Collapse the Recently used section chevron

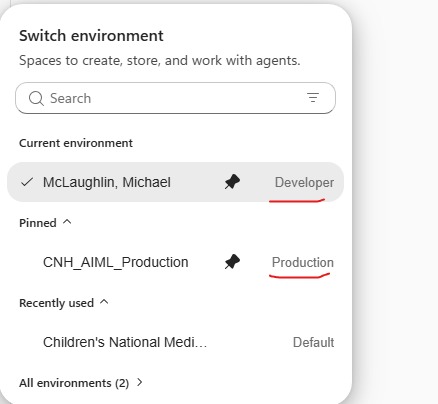(104, 302)
